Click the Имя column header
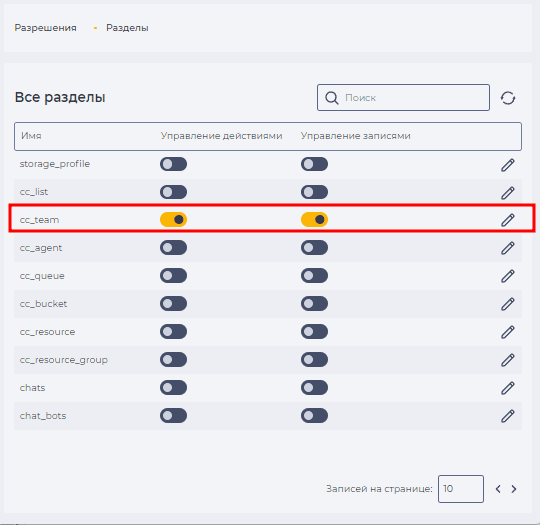 (x=31, y=136)
